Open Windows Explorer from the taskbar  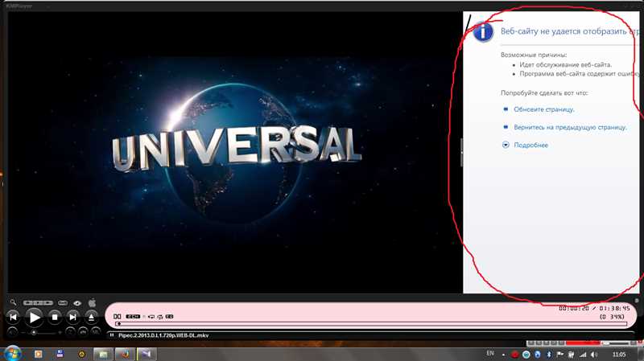pos(103,354)
